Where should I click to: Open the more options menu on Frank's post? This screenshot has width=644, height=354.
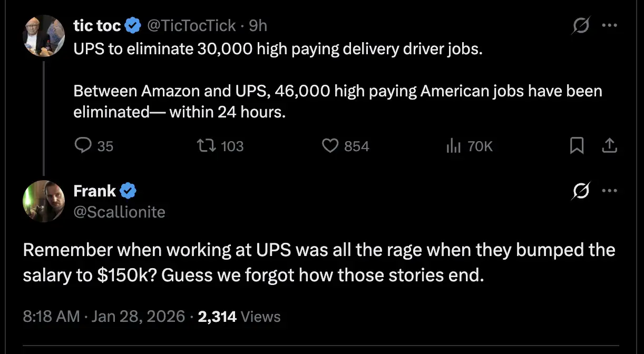point(609,191)
